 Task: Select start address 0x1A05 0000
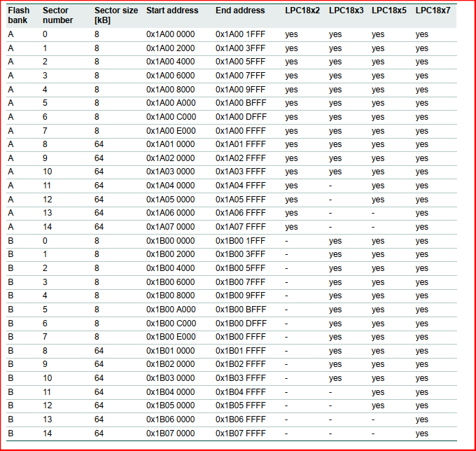(170, 200)
